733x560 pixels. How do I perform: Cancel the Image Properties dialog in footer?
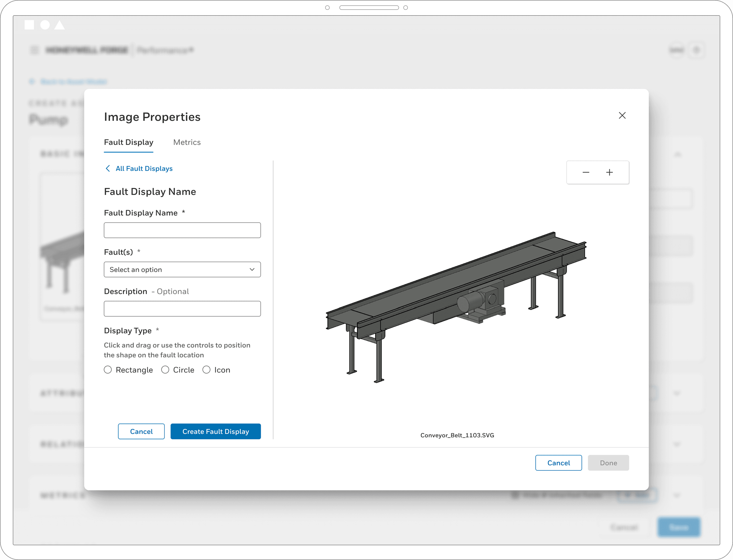point(559,463)
